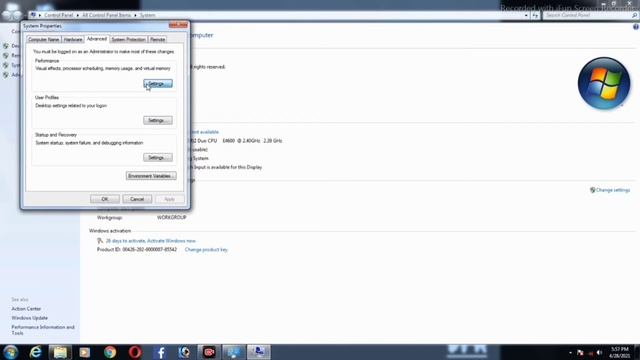Click the taskbar clock and date

point(620,353)
